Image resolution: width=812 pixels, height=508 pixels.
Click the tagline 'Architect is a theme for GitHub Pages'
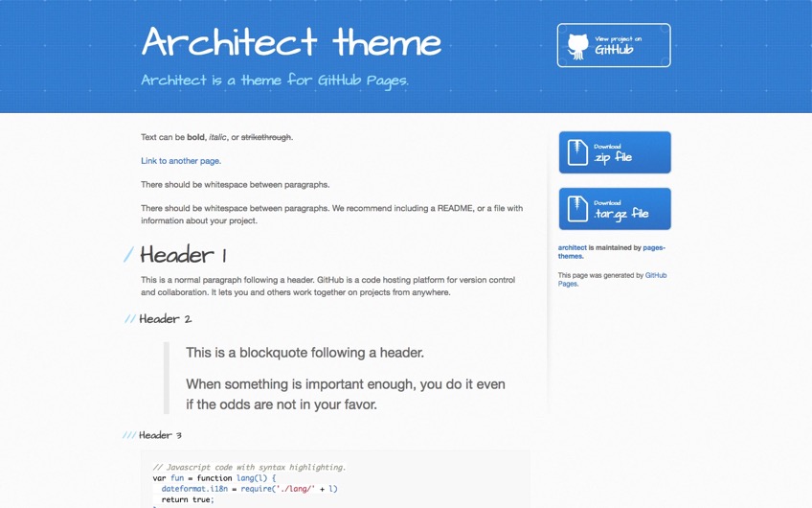(x=275, y=80)
